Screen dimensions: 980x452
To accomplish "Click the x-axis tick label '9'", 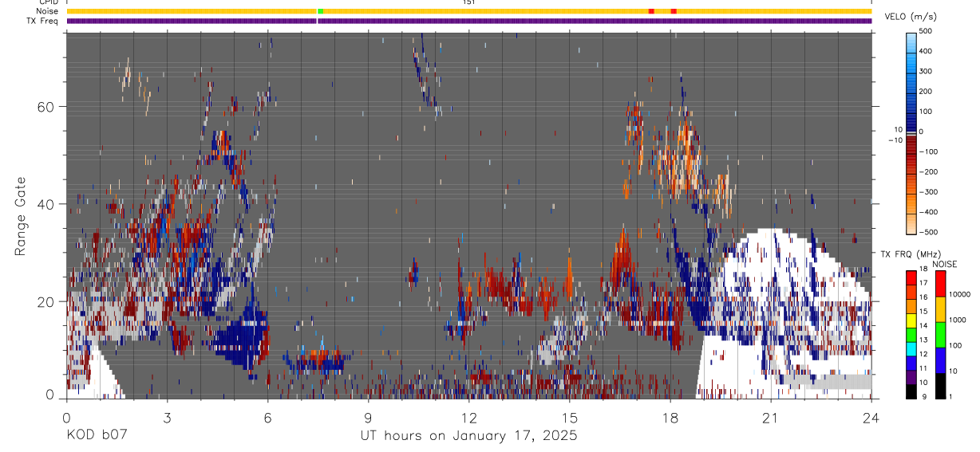I will point(368,417).
